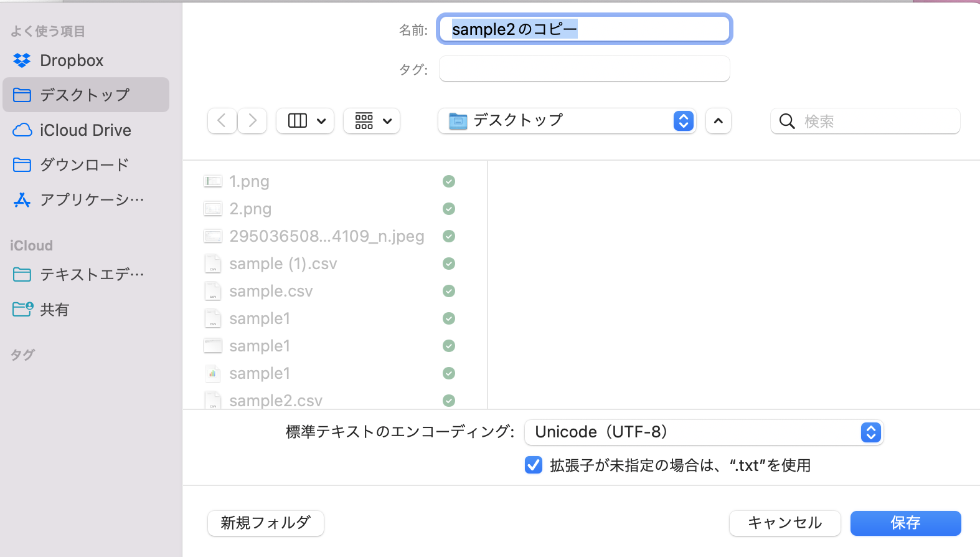Screen dimensions: 980x557
Task: Open the アプリケーション sidebar folder
Action: (x=92, y=199)
